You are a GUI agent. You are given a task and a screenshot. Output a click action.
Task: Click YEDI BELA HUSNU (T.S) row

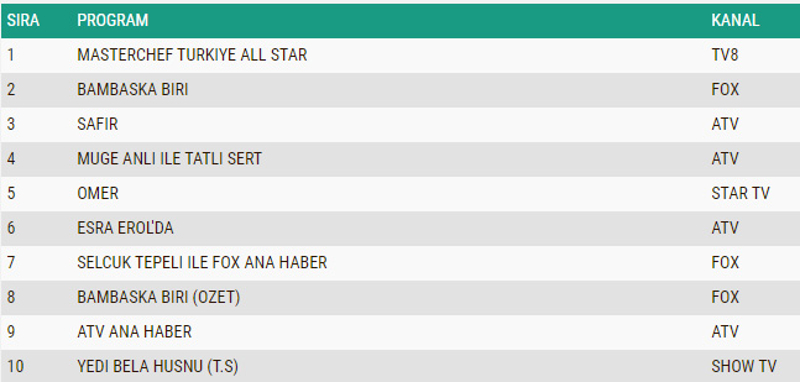click(400, 366)
